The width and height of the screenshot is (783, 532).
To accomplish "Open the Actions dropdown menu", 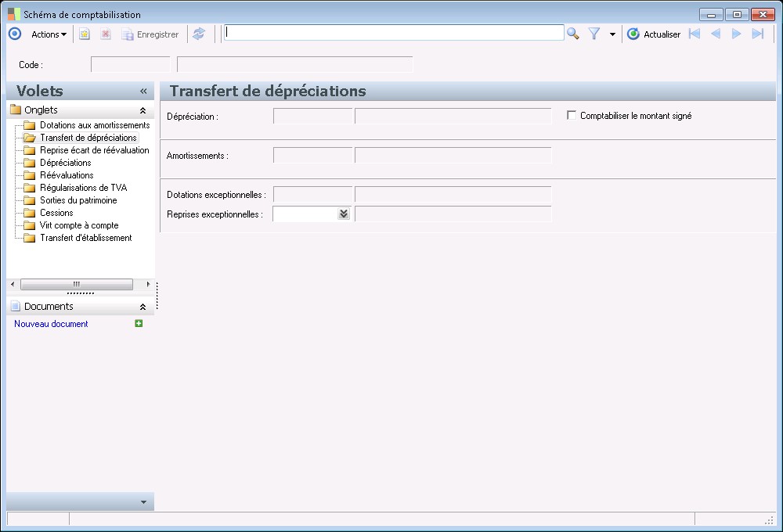I will (x=49, y=34).
